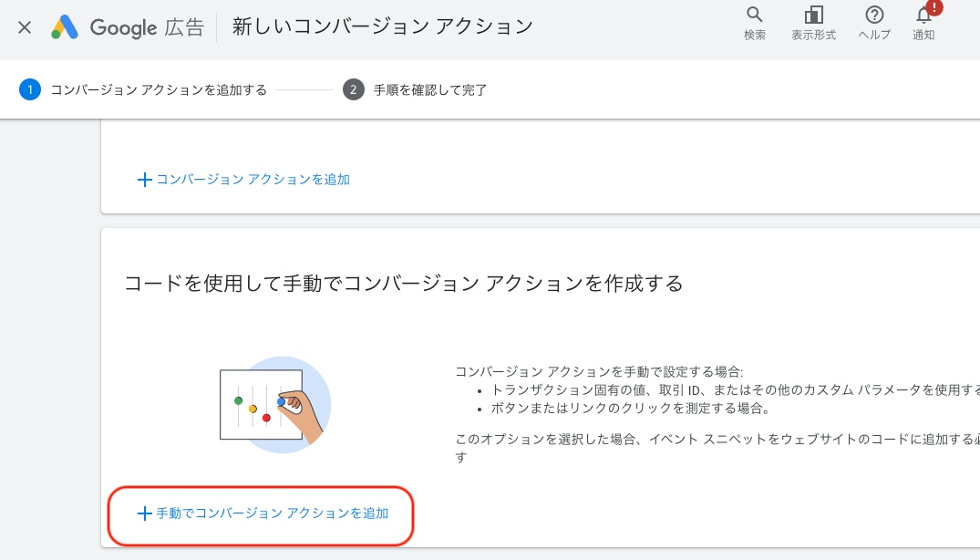Click the 検索 label under magnifier
Screen dimensions: 980x560
755,35
